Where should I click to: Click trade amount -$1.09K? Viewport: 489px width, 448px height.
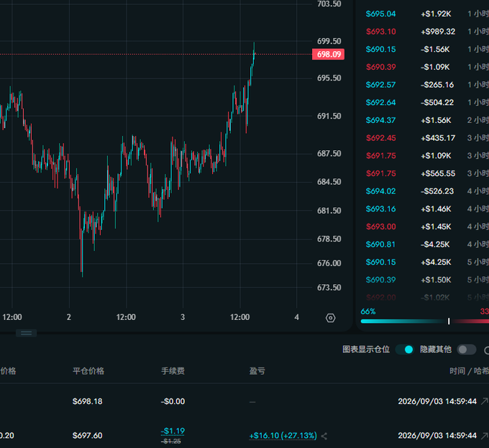coord(435,67)
